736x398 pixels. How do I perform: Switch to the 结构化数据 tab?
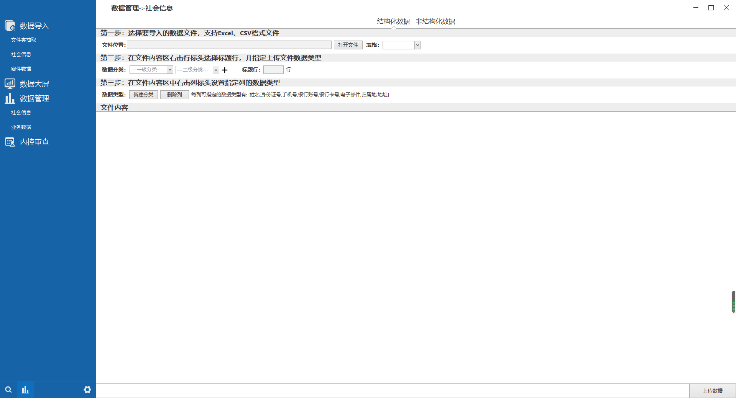(393, 21)
